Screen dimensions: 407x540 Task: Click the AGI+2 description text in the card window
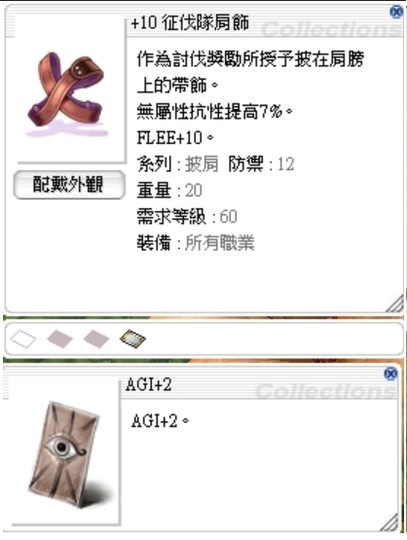tap(160, 421)
